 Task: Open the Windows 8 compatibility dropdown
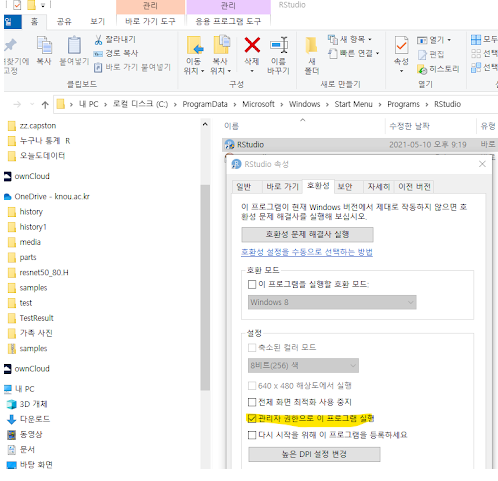pos(332,302)
